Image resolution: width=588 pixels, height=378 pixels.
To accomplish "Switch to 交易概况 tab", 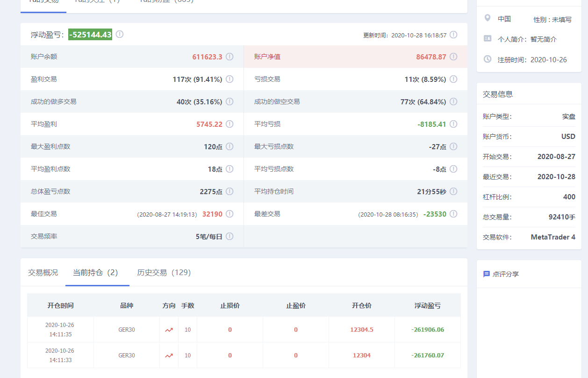I will click(x=43, y=272).
